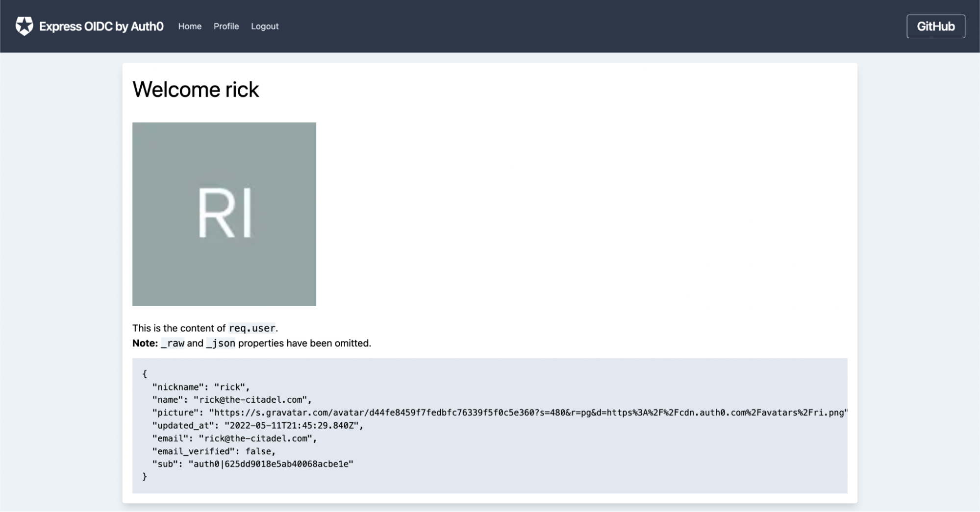This screenshot has height=512, width=980.
Task: Go to the Profile page link
Action: tap(226, 26)
